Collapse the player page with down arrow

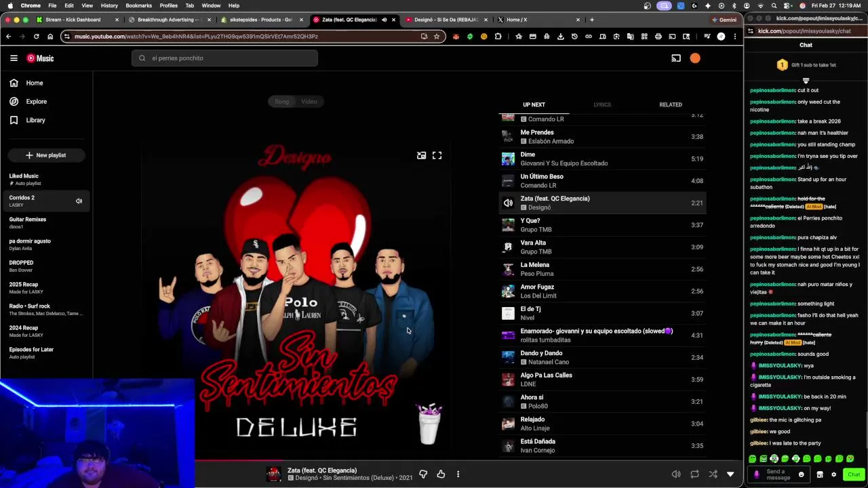(x=730, y=474)
